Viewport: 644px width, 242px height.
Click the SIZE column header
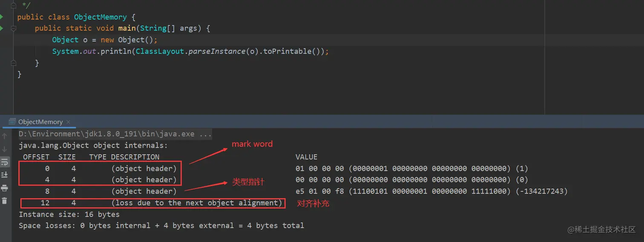67,157
